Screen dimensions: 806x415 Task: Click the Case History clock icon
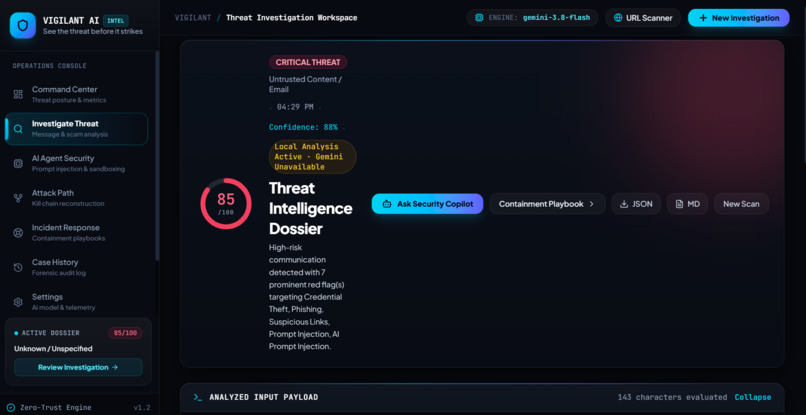point(18,267)
